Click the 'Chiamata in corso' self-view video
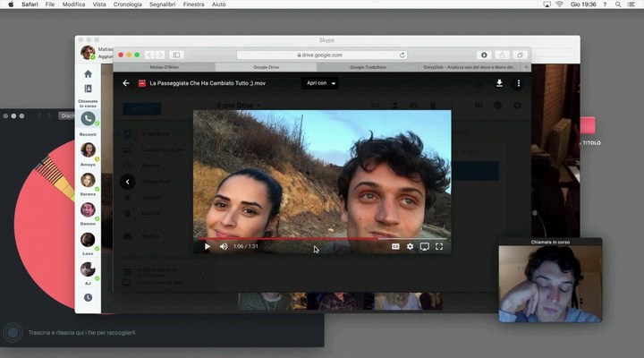The width and height of the screenshot is (644, 358). tap(550, 284)
